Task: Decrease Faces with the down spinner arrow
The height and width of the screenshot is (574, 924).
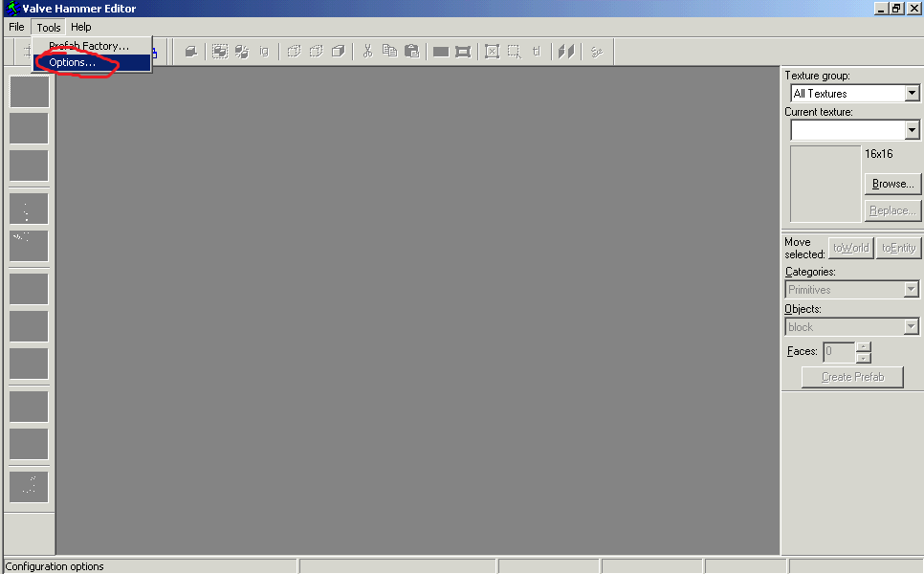Action: pos(864,358)
